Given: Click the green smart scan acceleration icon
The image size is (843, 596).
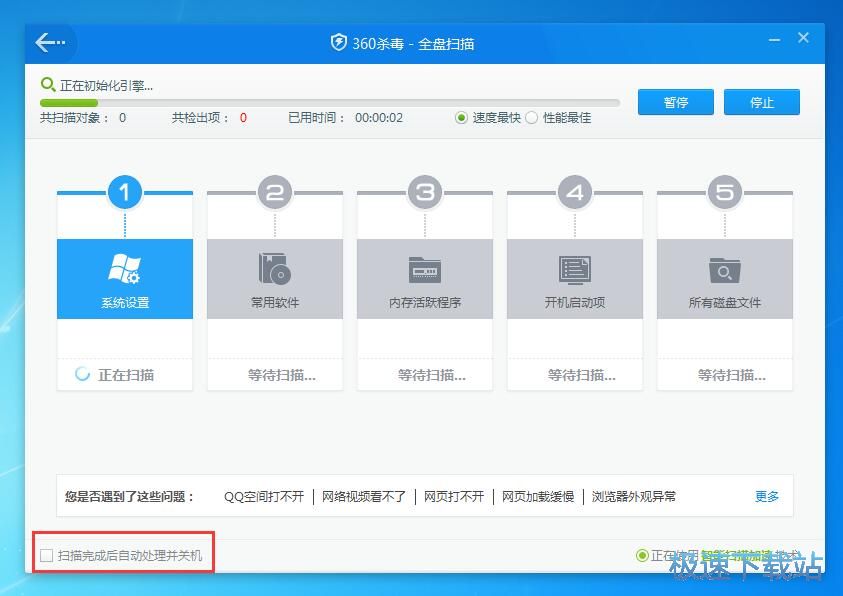Looking at the screenshot, I should click(x=642, y=555).
